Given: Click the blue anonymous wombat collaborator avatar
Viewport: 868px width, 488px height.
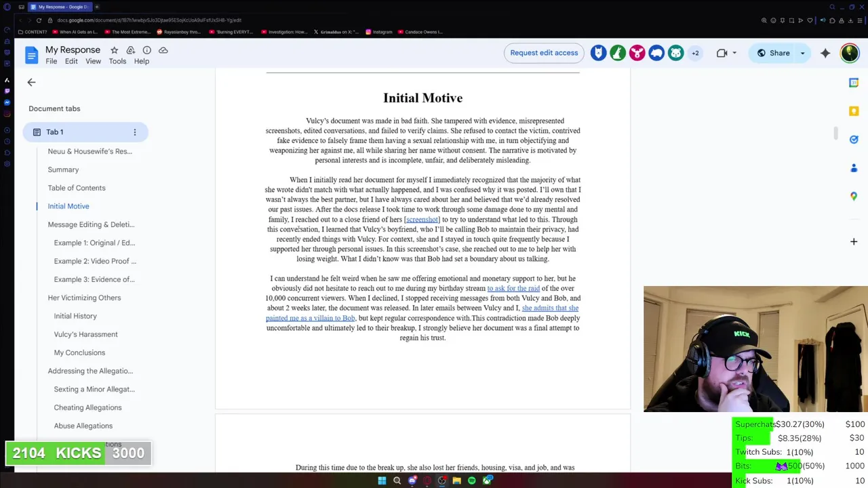Looking at the screenshot, I should [656, 53].
